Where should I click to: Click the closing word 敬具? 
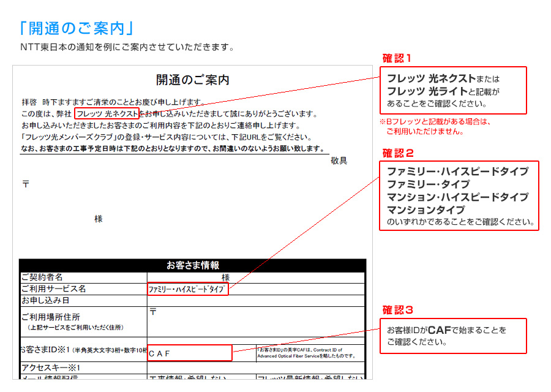[x=339, y=160]
